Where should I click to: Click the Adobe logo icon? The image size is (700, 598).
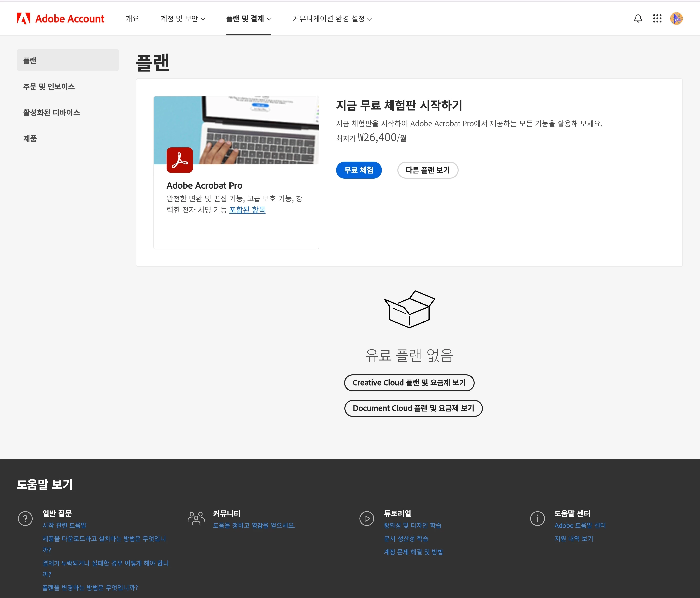coord(24,18)
